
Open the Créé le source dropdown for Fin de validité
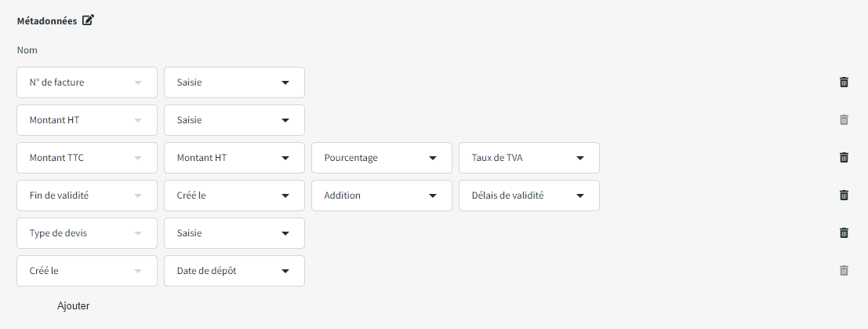point(234,196)
